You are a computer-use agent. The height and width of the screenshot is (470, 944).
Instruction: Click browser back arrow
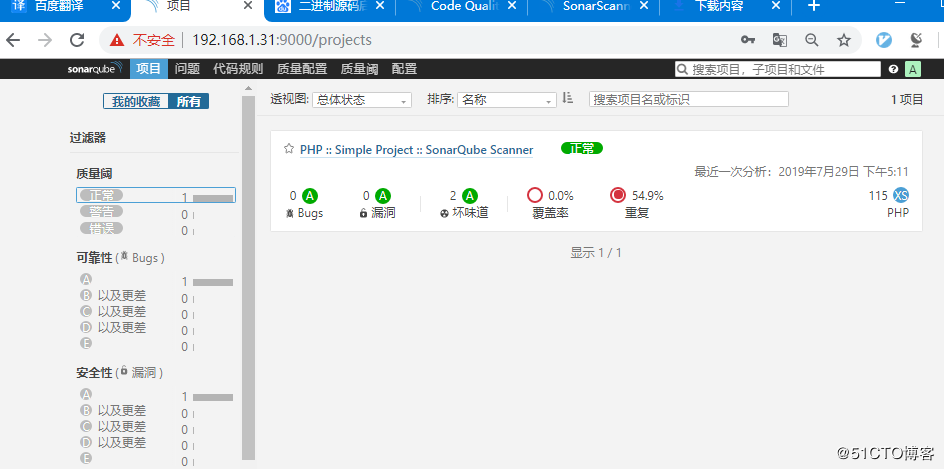[x=13, y=40]
